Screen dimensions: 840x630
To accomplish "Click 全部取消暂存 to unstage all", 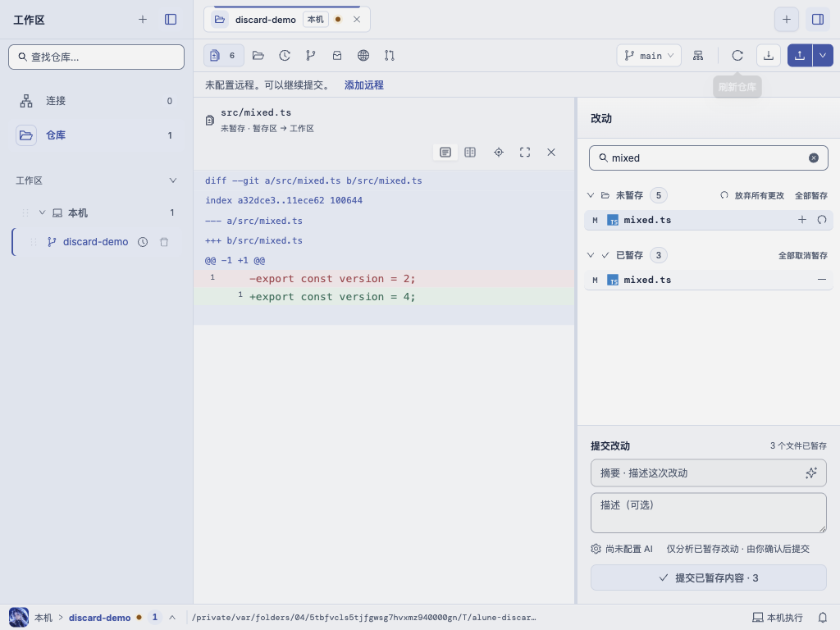I will click(x=803, y=256).
